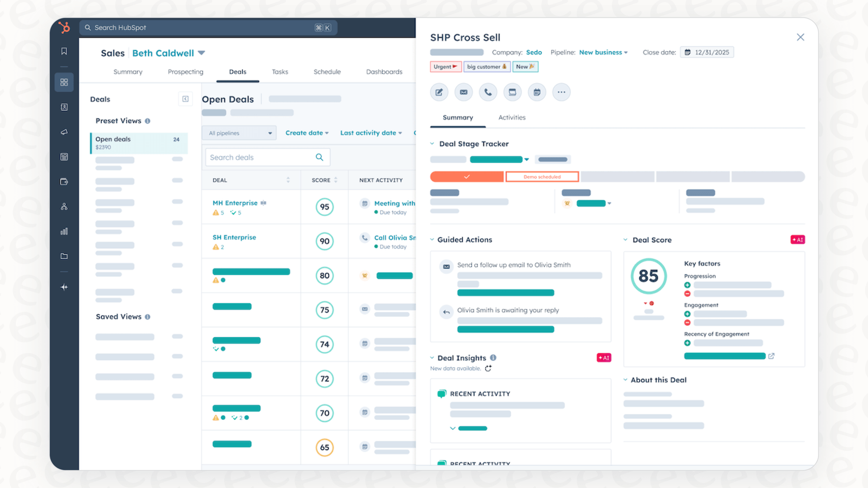Start a call for SHP Cross Sell
This screenshot has width=868, height=488.
tap(488, 92)
